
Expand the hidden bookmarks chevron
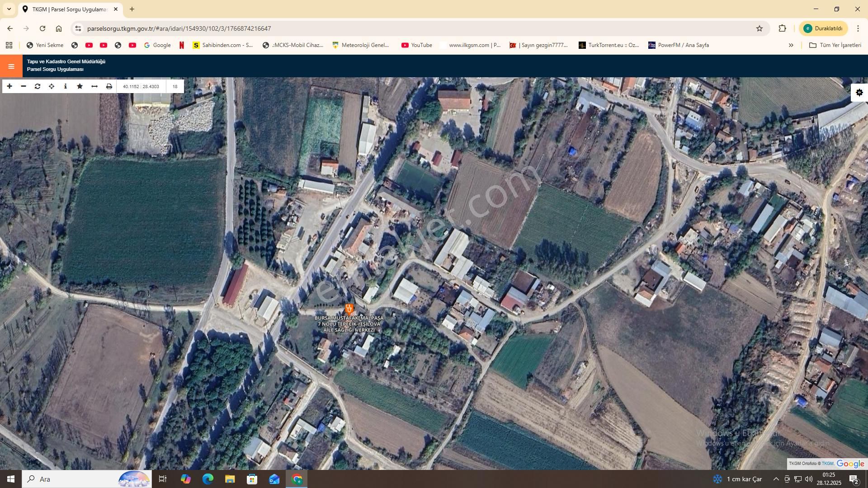[791, 45]
